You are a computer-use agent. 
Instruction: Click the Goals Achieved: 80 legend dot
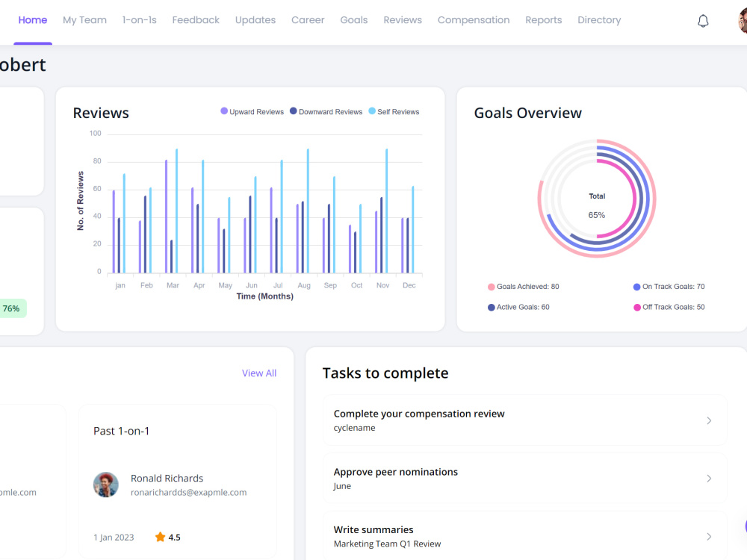click(x=492, y=287)
